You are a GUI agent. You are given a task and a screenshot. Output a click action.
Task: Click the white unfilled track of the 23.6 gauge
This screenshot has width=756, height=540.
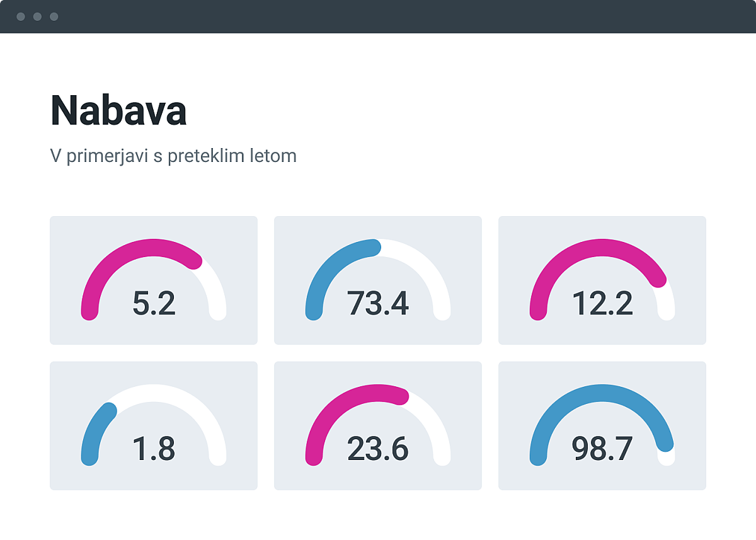coord(435,422)
